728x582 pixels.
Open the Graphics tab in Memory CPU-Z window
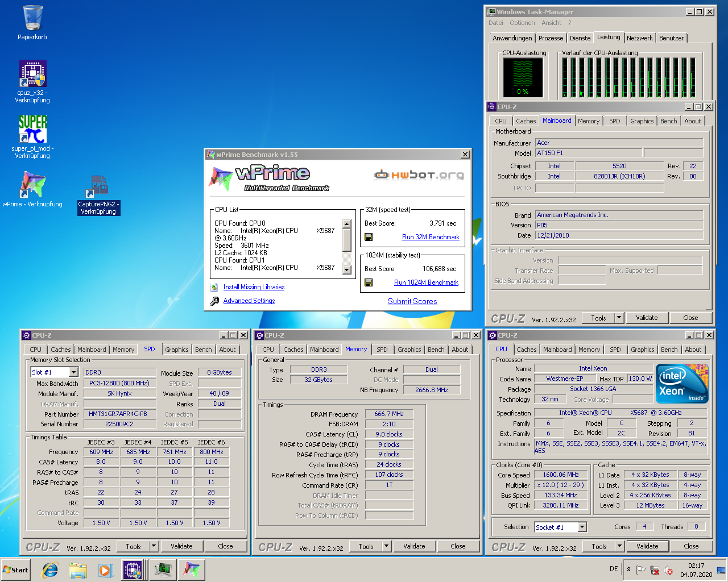tap(409, 350)
